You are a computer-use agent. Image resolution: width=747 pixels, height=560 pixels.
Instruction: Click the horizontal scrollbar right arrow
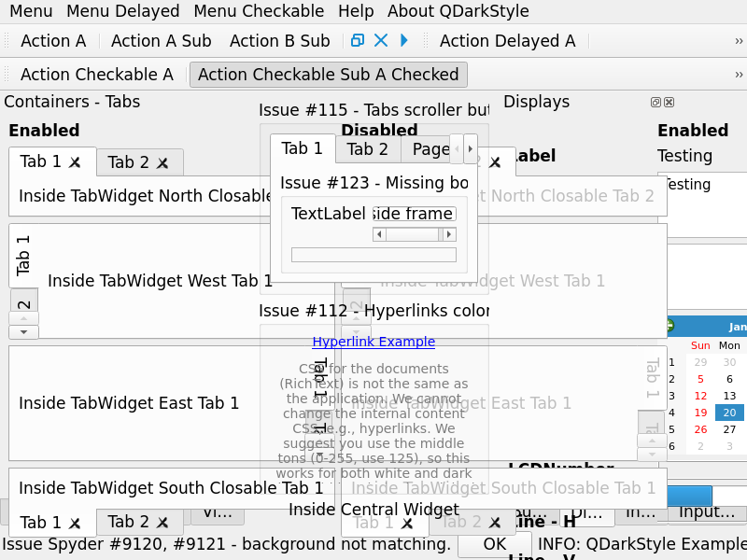click(449, 234)
